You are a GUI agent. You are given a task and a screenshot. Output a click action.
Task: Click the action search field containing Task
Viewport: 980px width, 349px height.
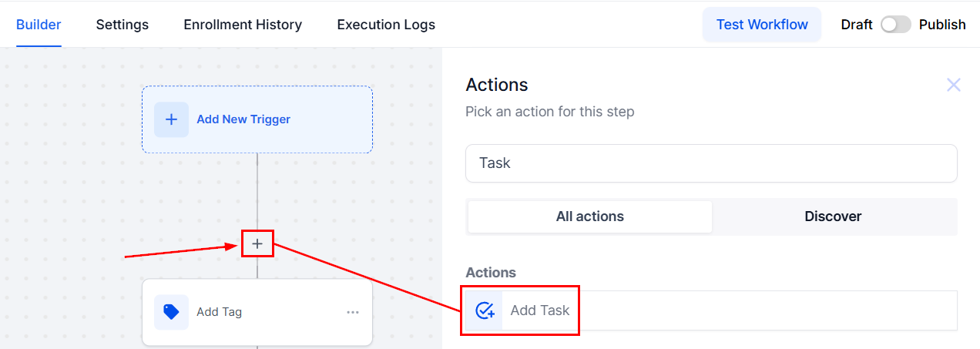(x=710, y=163)
